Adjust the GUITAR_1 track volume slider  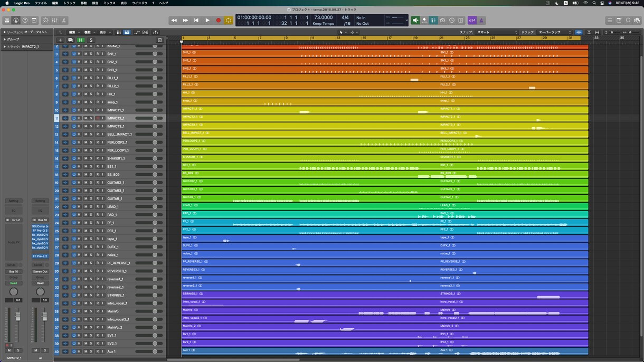[x=149, y=198]
